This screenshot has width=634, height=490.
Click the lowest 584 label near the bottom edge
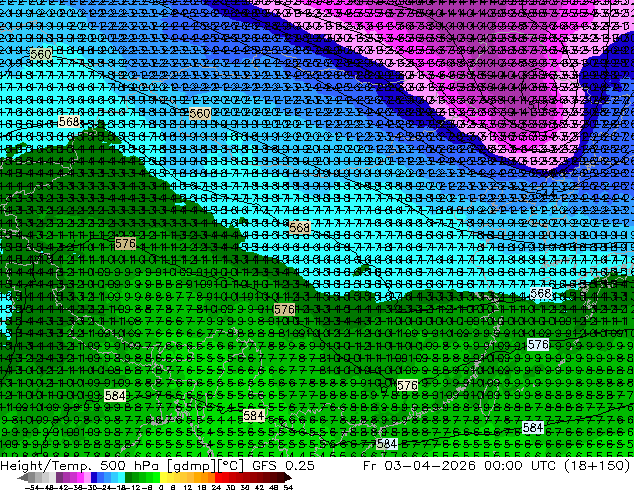pos(387,444)
